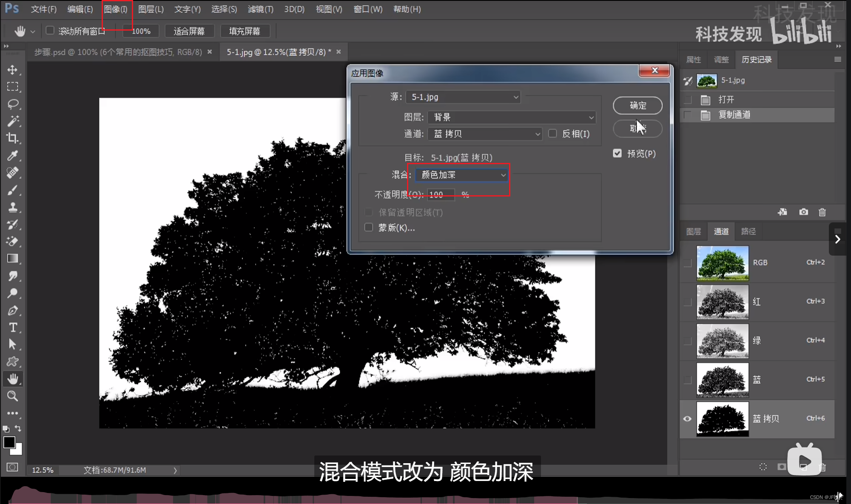This screenshot has width=851, height=504.
Task: Click the 适合屏幕 fit screen button
Action: point(189,31)
